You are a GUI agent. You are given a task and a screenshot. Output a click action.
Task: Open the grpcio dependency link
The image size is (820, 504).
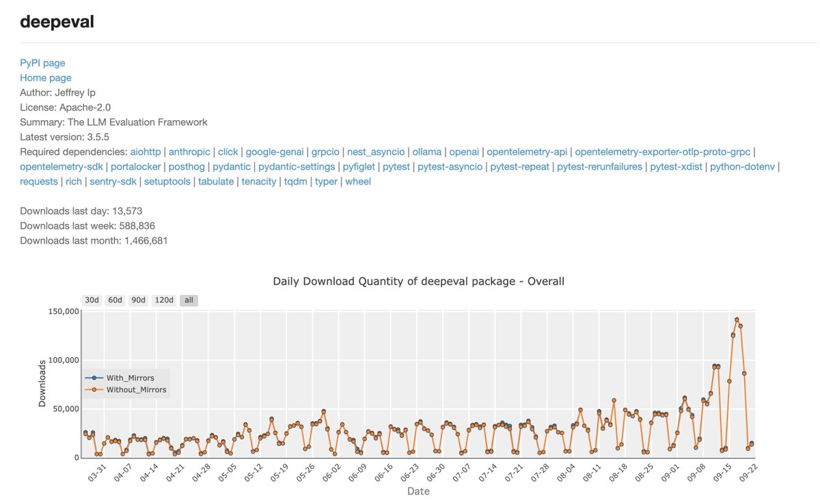tap(325, 152)
